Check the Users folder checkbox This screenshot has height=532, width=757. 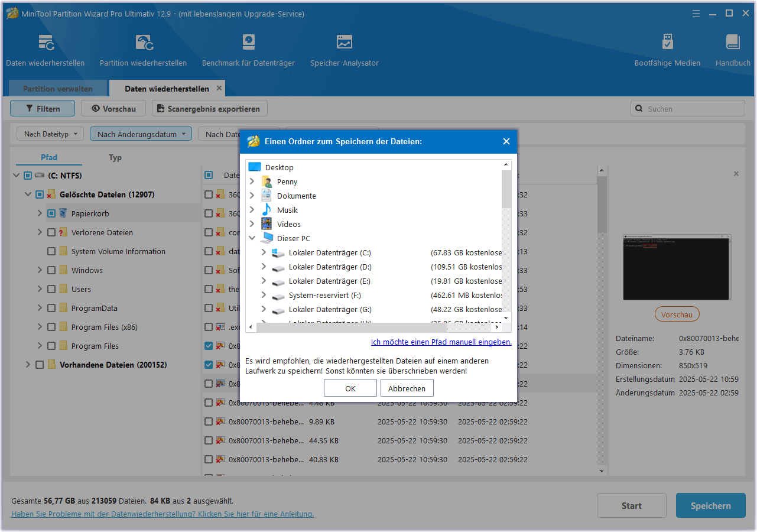(x=51, y=289)
